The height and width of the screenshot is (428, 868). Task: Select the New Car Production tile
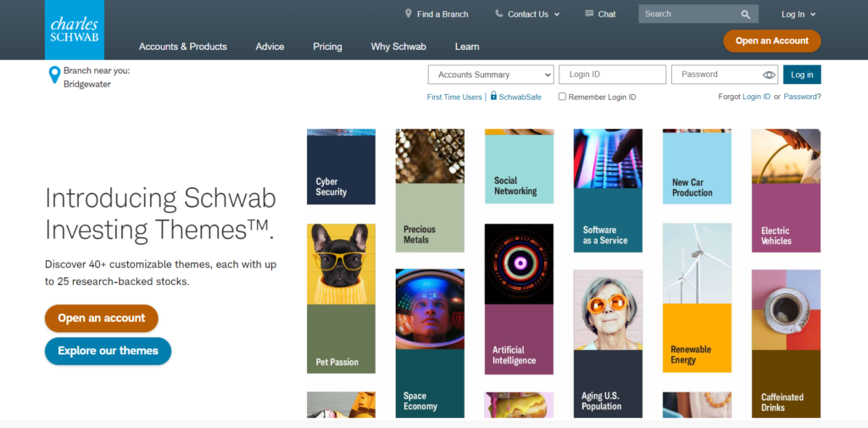point(697,167)
